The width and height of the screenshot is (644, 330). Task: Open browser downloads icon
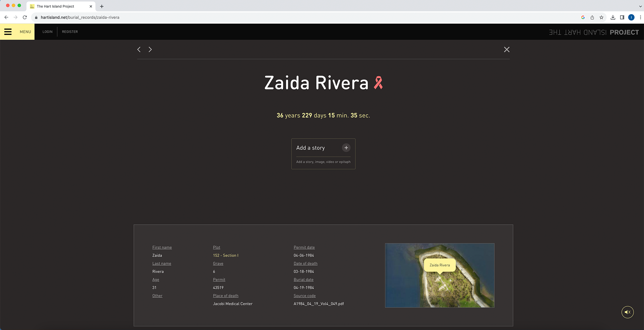[613, 17]
